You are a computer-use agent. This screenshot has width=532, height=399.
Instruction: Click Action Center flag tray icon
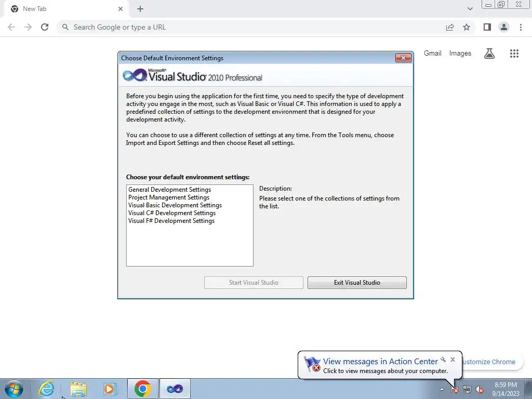coord(454,390)
